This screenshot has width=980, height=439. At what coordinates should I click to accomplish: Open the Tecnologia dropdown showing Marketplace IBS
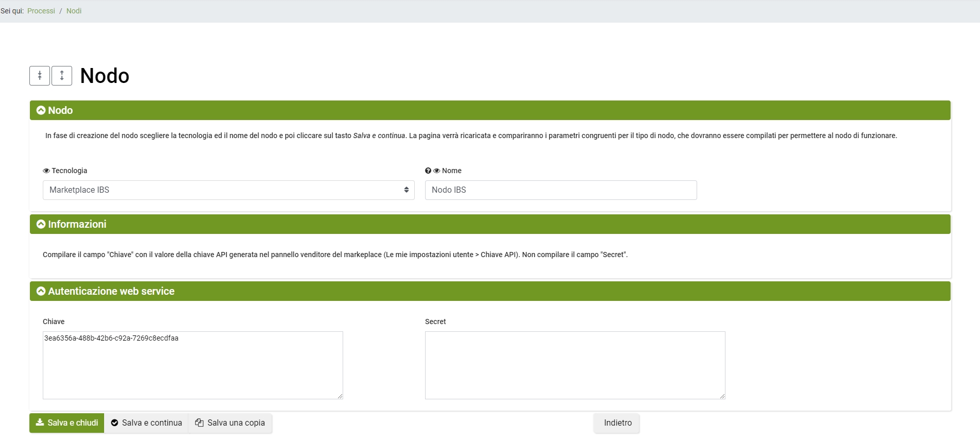(228, 190)
